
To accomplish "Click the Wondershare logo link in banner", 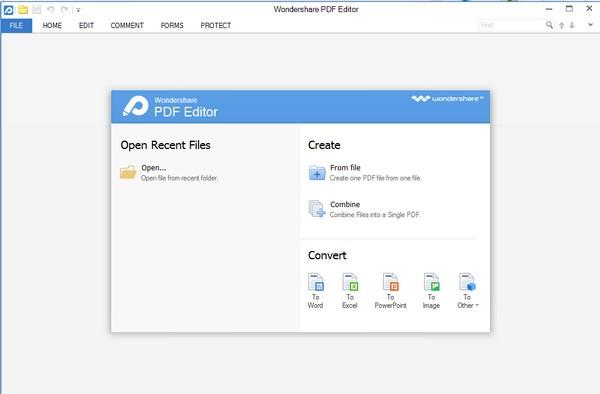I will 447,99.
